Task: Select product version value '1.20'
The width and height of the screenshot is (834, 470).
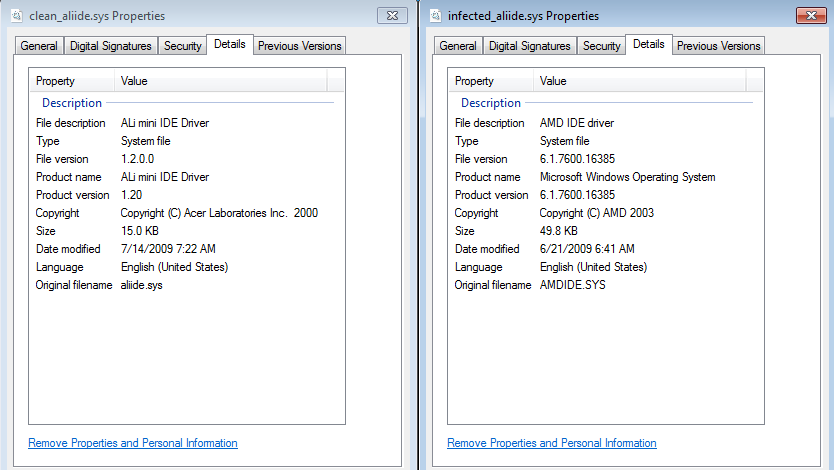Action: [131, 195]
